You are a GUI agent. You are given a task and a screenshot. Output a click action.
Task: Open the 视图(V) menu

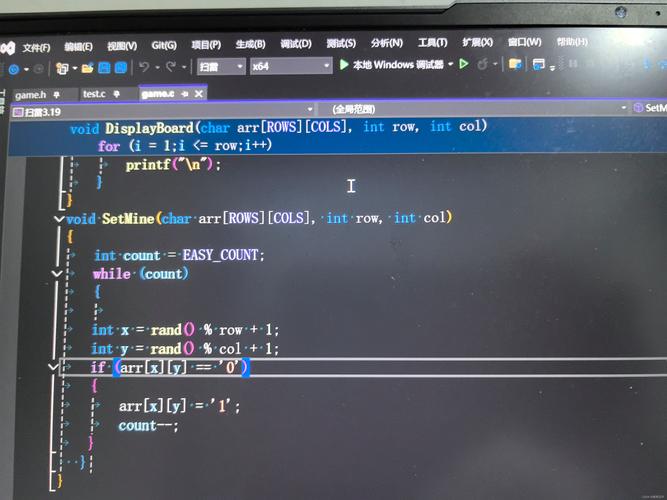[x=122, y=46]
